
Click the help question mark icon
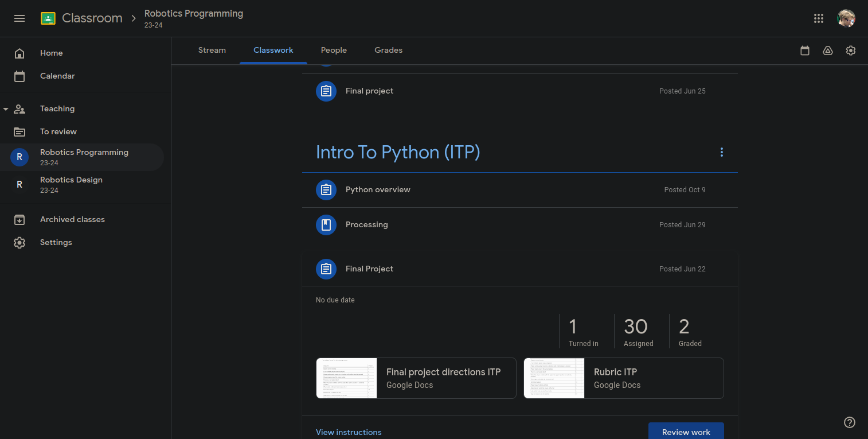click(x=850, y=422)
